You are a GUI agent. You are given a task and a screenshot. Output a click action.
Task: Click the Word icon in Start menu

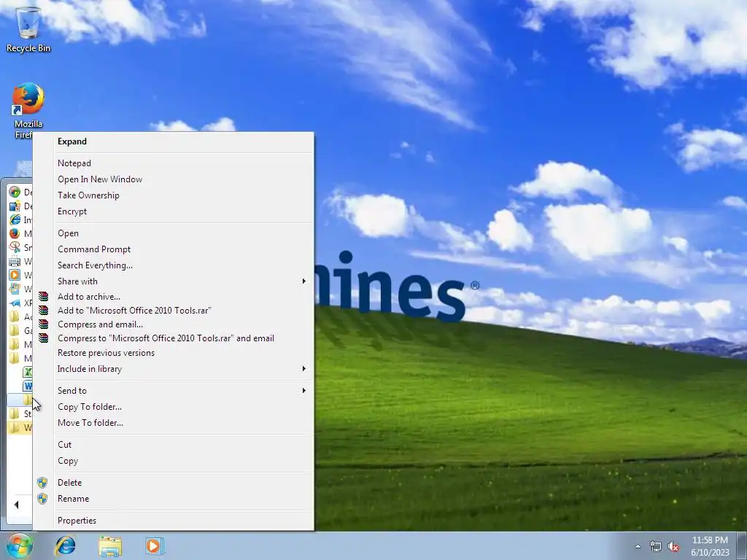point(28,386)
